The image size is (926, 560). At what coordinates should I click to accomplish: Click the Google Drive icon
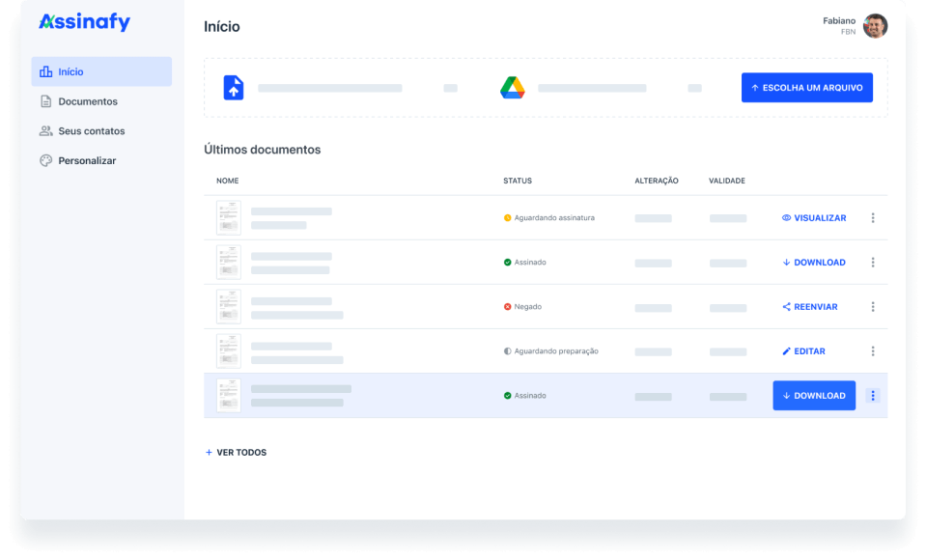512,88
